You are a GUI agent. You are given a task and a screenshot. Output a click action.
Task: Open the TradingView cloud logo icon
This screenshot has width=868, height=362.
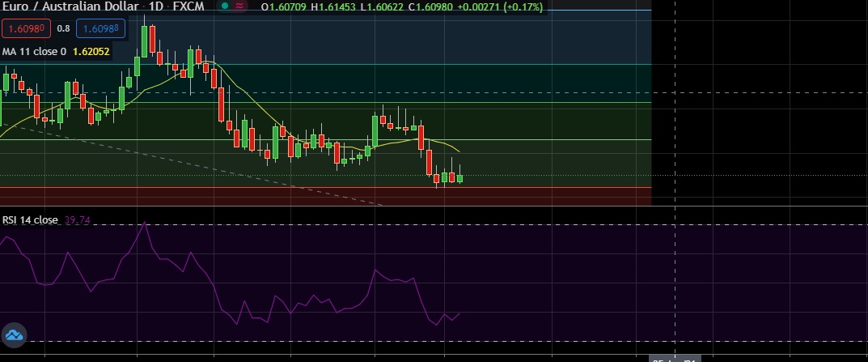[x=14, y=334]
